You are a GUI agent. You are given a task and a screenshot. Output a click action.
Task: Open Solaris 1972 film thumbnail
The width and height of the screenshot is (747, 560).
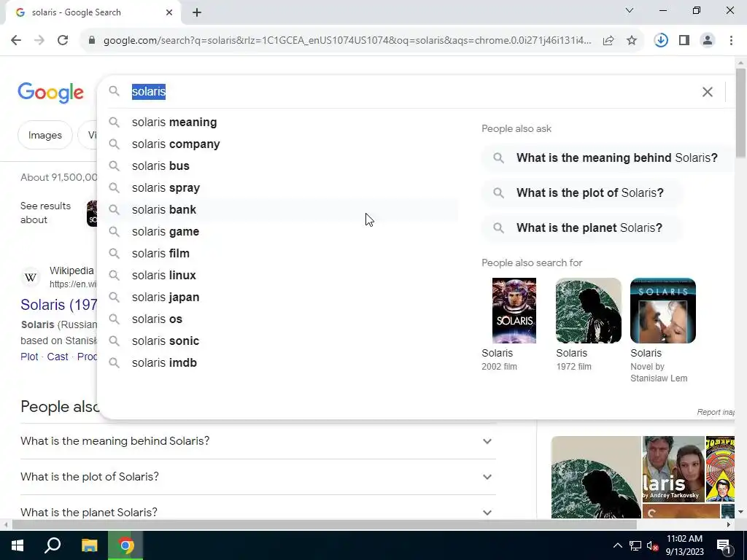coord(589,311)
